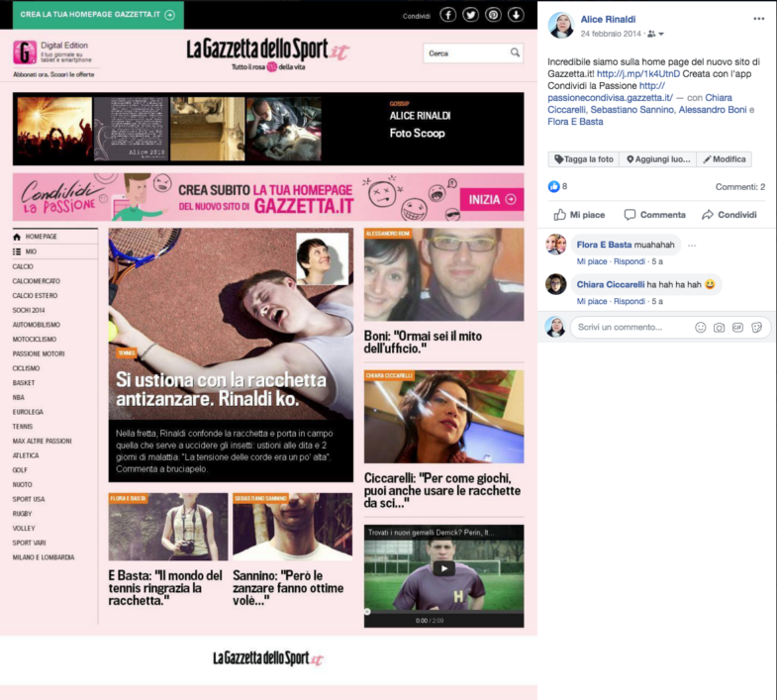Select Tennis in sidebar menu

(23, 427)
